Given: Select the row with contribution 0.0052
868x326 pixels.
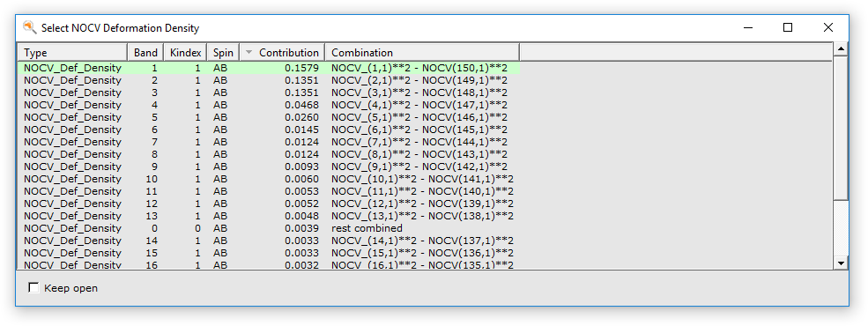Looking at the screenshot, I should pyautogui.click(x=269, y=204).
